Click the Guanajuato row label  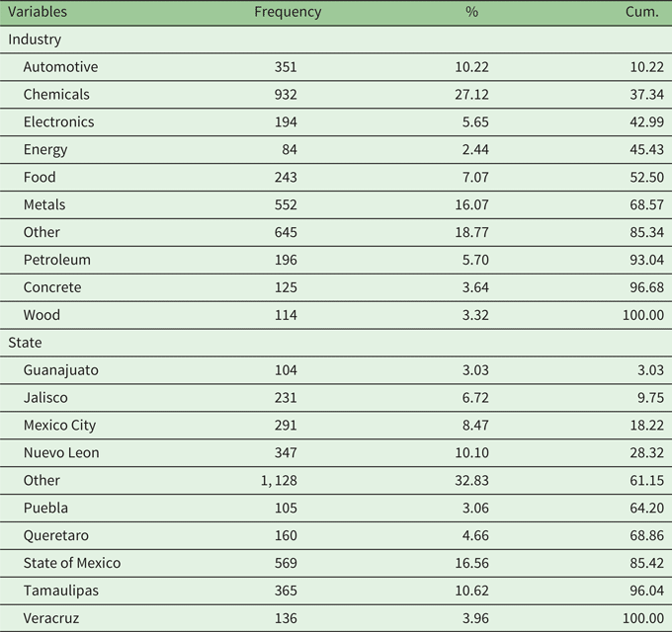click(61, 370)
